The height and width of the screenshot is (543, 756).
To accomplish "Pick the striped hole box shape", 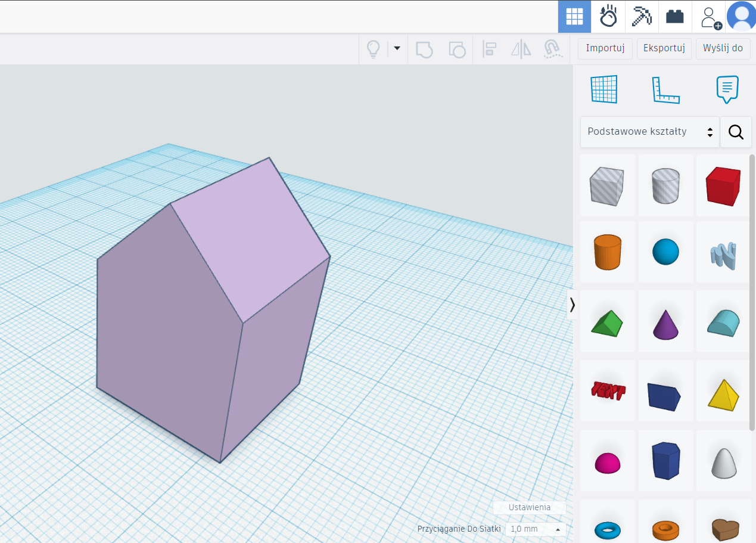I will tap(606, 186).
